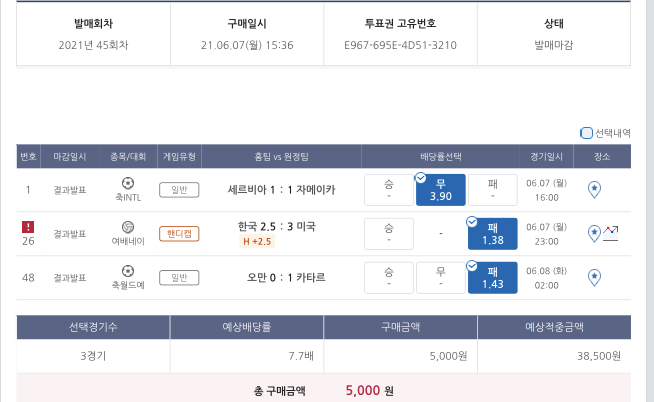Open venue location pin for match 1
Viewport: 654px width, 402px height.
(594, 188)
